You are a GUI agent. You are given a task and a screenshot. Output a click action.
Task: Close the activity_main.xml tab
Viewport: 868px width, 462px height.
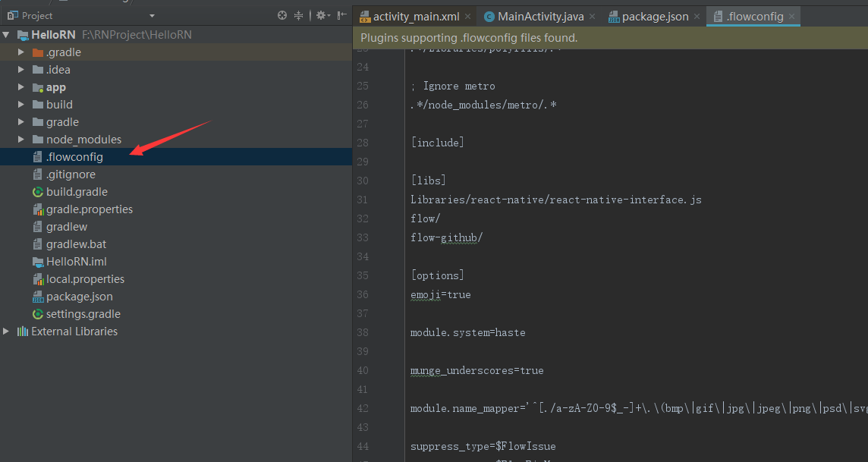467,17
